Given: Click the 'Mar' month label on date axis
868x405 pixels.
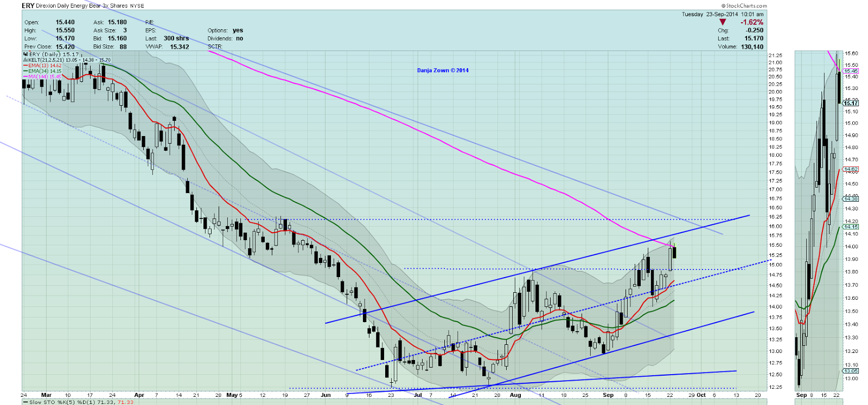Looking at the screenshot, I should (x=46, y=395).
